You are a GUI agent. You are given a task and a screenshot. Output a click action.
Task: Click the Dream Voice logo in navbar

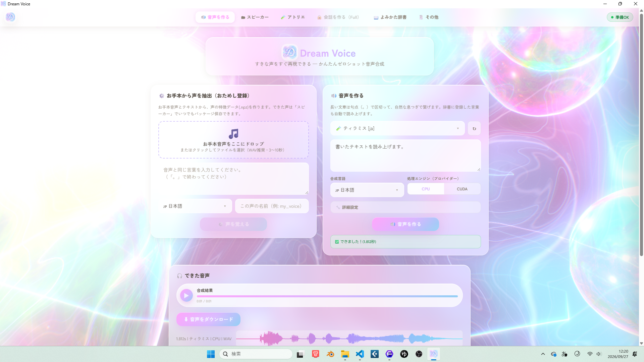point(10,17)
